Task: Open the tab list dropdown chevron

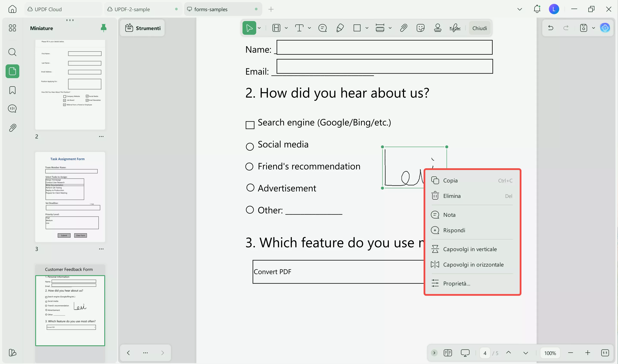Action: point(520,9)
